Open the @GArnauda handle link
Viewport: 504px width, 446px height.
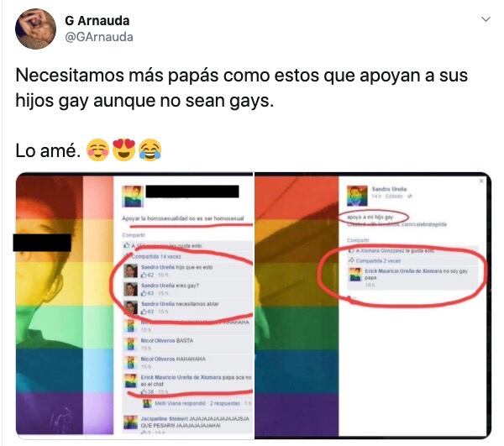pyautogui.click(x=98, y=37)
